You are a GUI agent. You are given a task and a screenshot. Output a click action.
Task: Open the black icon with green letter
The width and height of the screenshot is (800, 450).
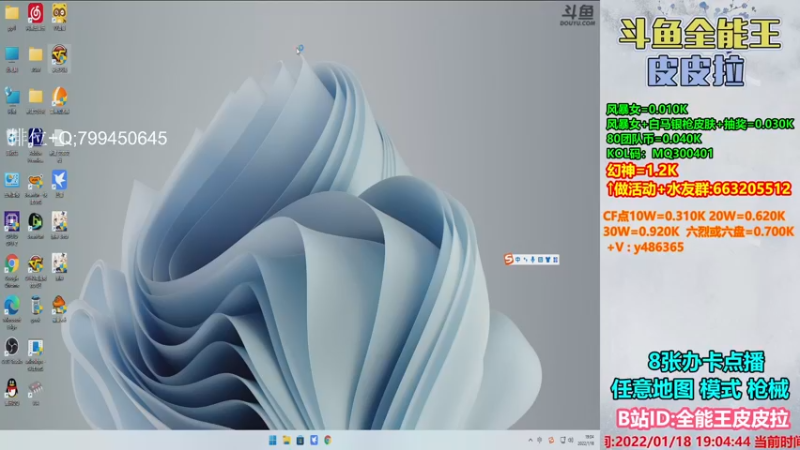[x=35, y=224]
